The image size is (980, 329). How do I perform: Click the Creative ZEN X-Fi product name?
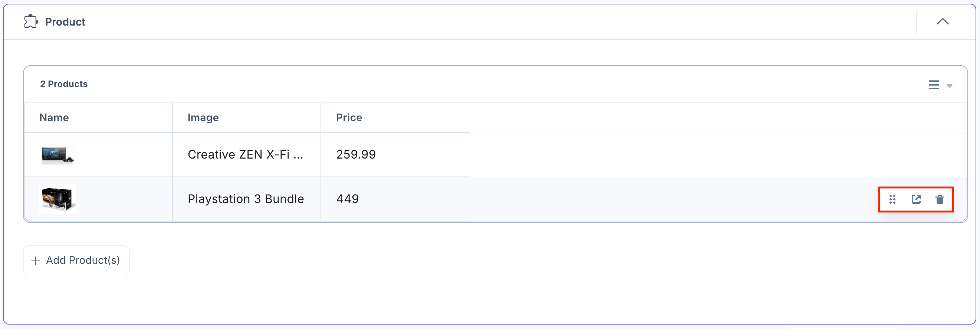point(246,154)
